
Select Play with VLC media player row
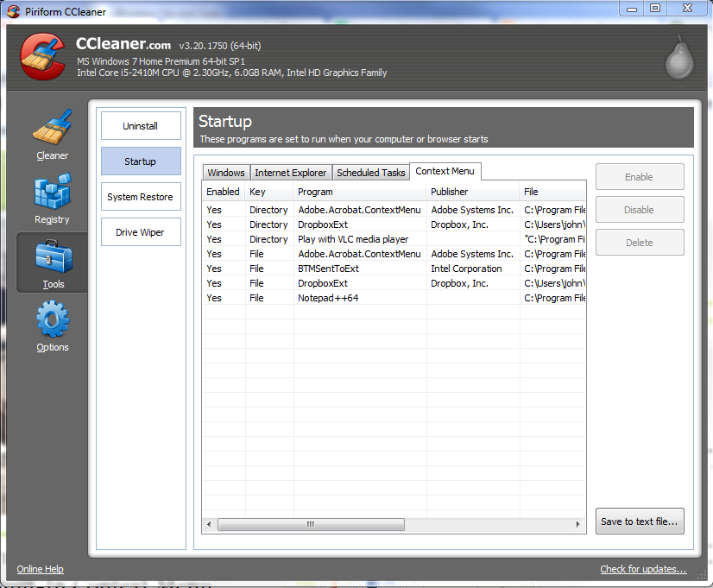click(394, 239)
